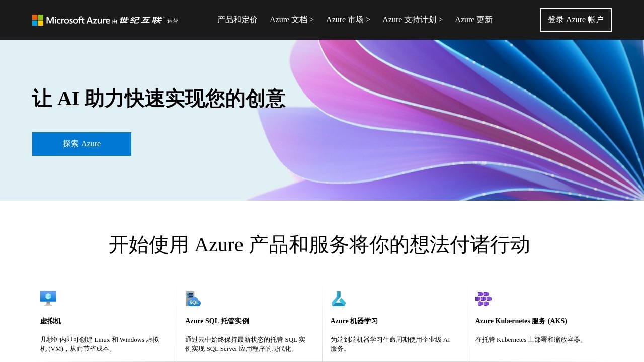644x362 pixels.
Task: Click the Azure 机器学习 flask icon
Action: pos(338,298)
